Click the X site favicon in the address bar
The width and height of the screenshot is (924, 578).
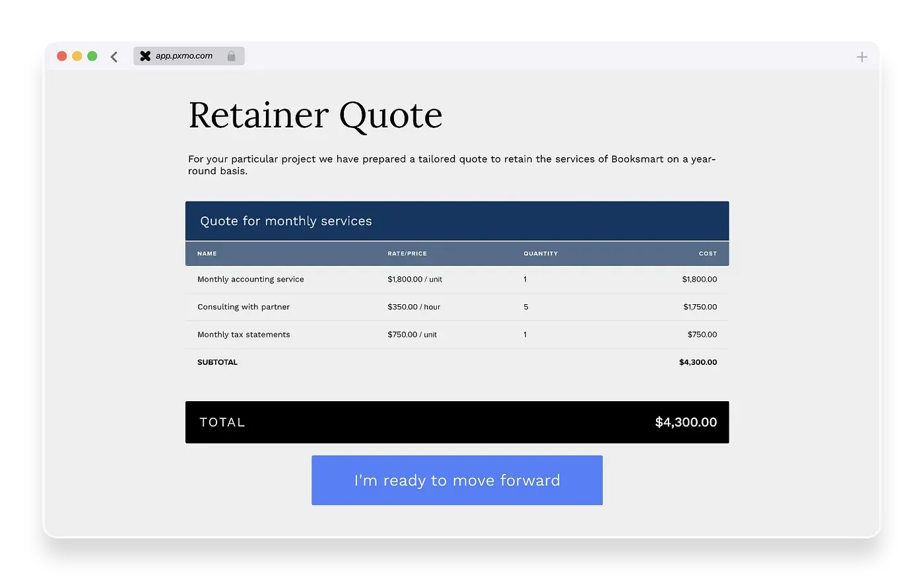145,55
